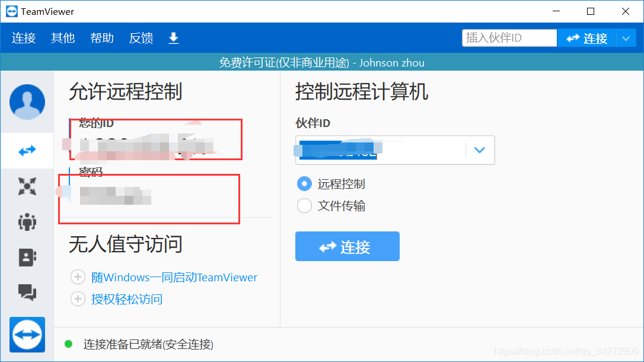The width and height of the screenshot is (644, 362).
Task: Open the Remote Management sidebar icon
Action: [x=27, y=186]
